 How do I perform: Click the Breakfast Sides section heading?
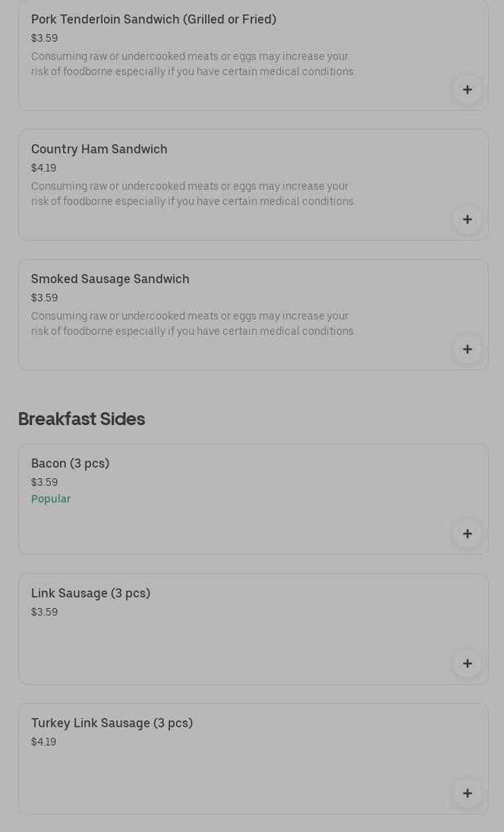81,419
